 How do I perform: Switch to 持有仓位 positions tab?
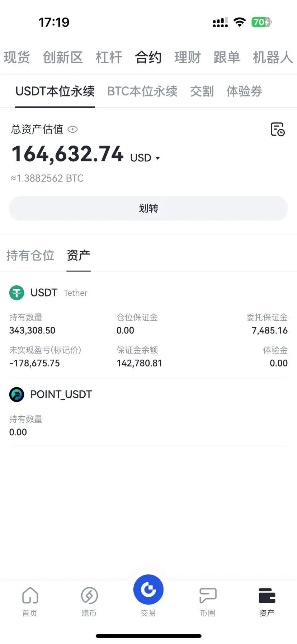click(x=30, y=255)
